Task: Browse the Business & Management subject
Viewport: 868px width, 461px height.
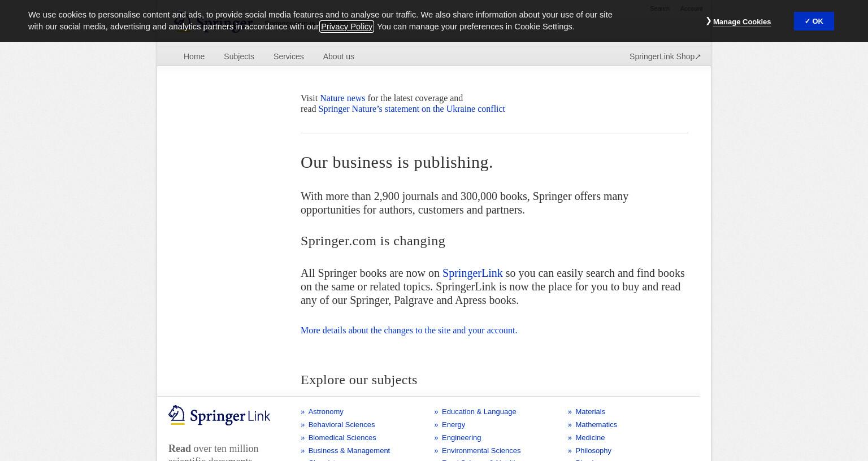Action: click(x=349, y=450)
